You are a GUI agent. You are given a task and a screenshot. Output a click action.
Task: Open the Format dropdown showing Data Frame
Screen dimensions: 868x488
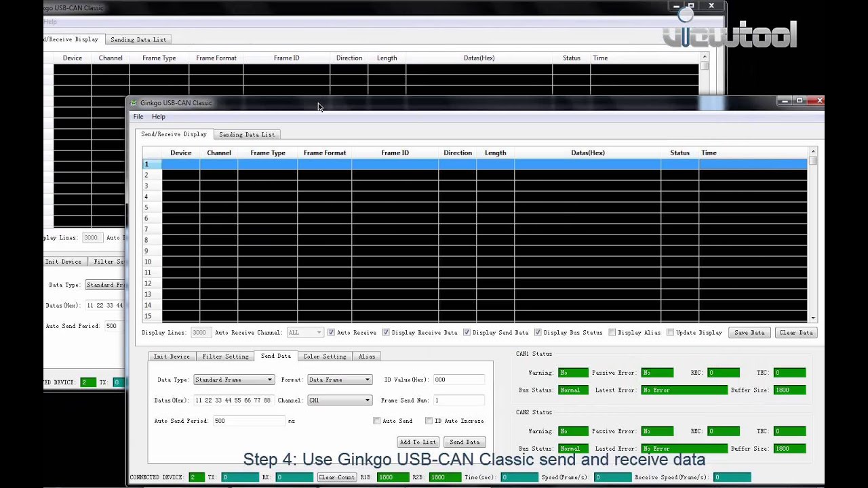click(340, 380)
